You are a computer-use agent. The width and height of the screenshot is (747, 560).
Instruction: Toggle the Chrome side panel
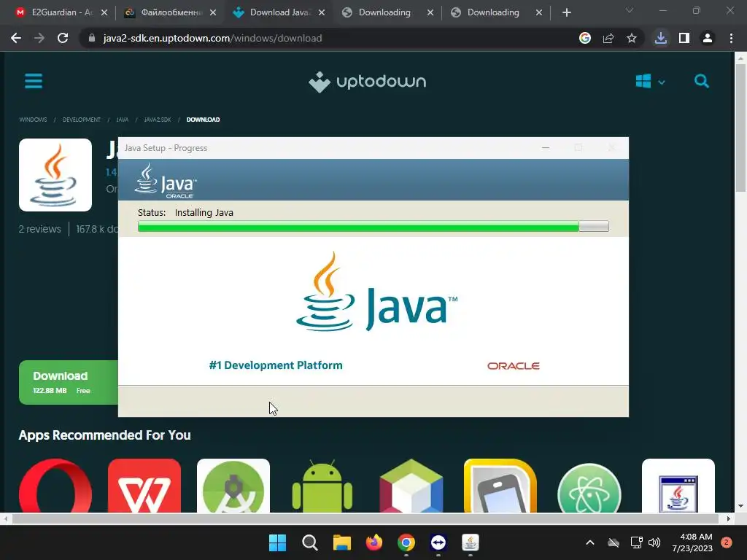click(684, 38)
